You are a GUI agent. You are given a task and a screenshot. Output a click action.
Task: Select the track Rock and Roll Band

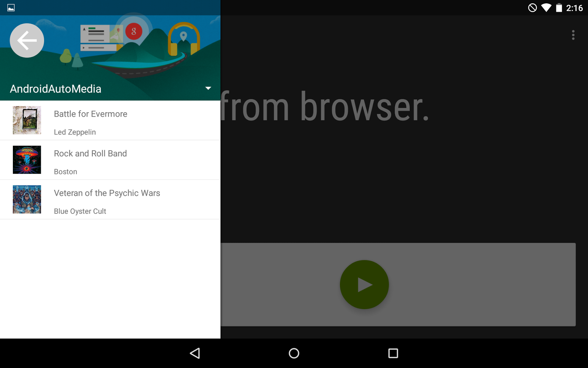tap(110, 160)
